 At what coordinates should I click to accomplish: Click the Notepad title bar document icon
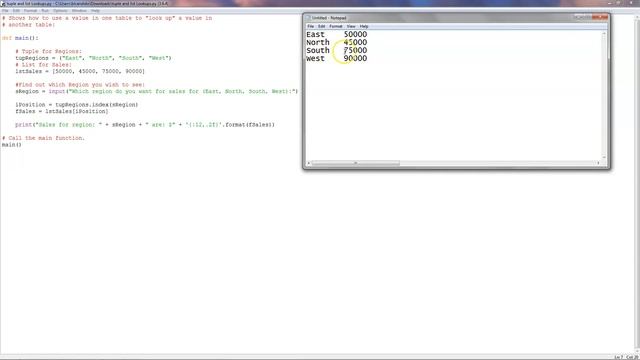point(309,18)
